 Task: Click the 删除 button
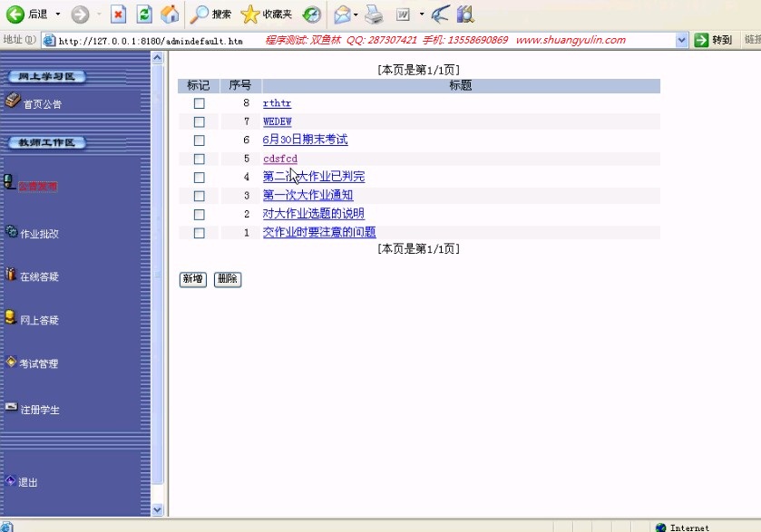[x=228, y=279]
